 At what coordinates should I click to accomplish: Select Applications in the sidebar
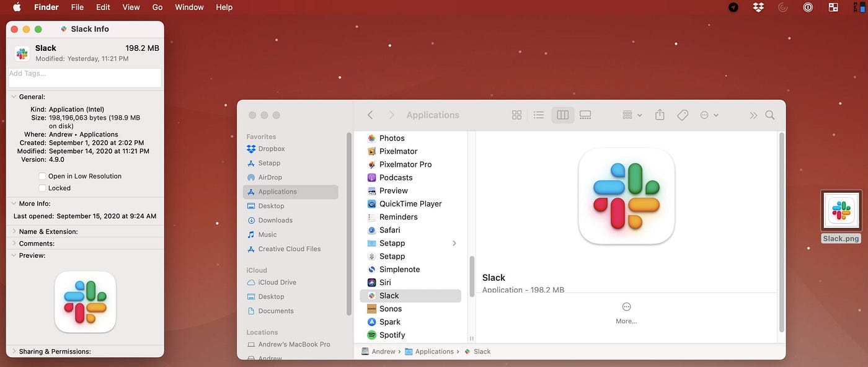coord(291,192)
